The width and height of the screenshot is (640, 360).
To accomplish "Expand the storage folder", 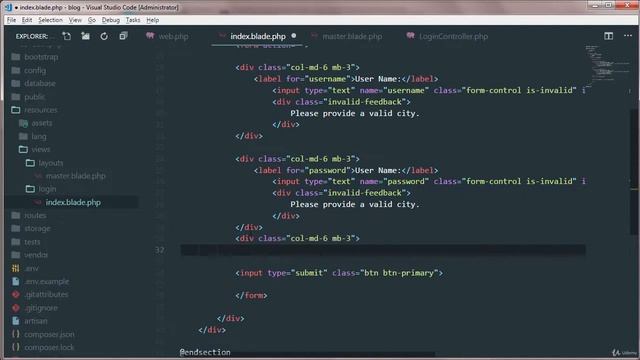I will tap(37, 229).
